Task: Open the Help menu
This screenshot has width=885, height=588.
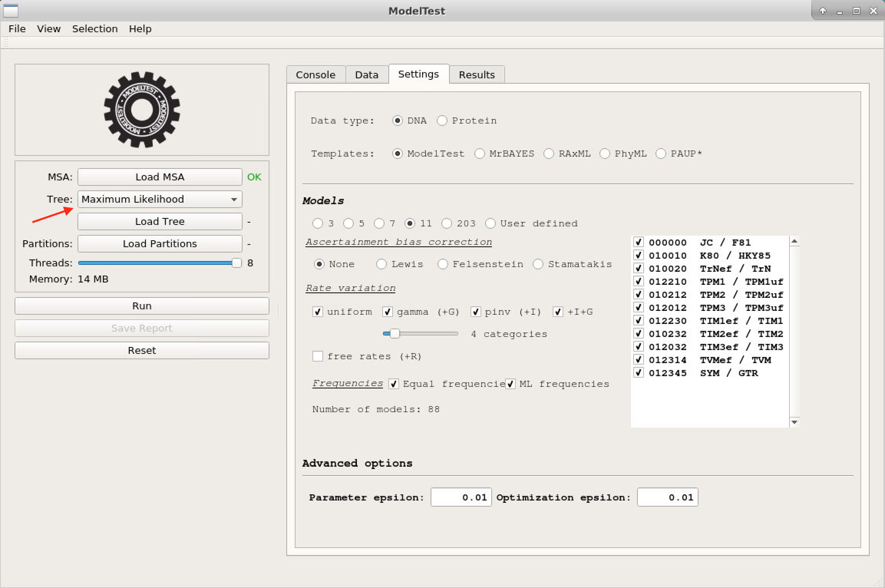Action: (140, 29)
